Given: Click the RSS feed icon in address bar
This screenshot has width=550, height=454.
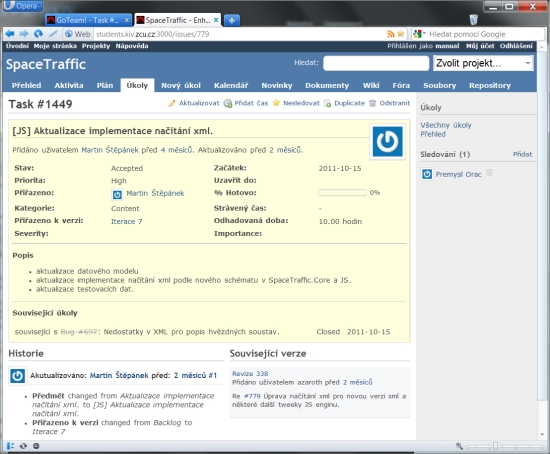Looking at the screenshot, I should [390, 34].
